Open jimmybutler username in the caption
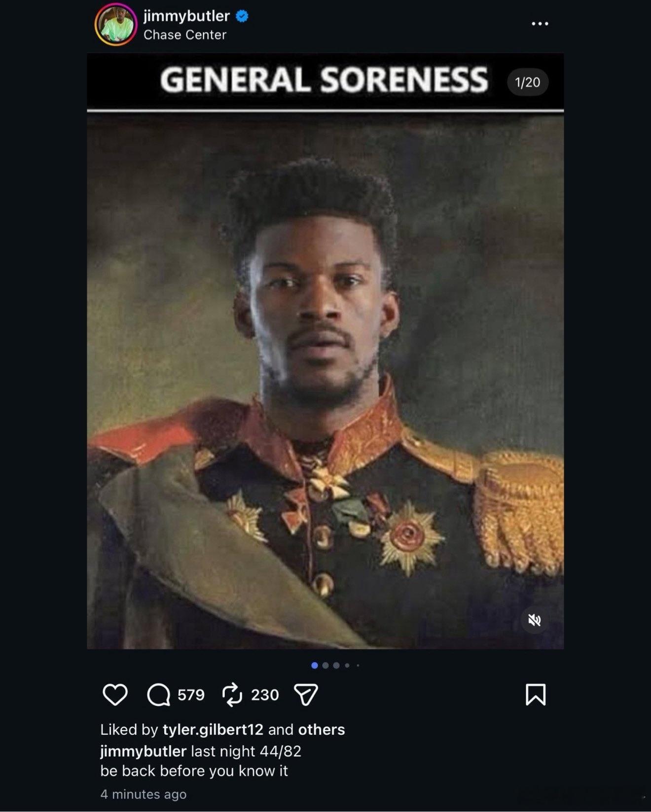651x812 pixels. click(143, 751)
